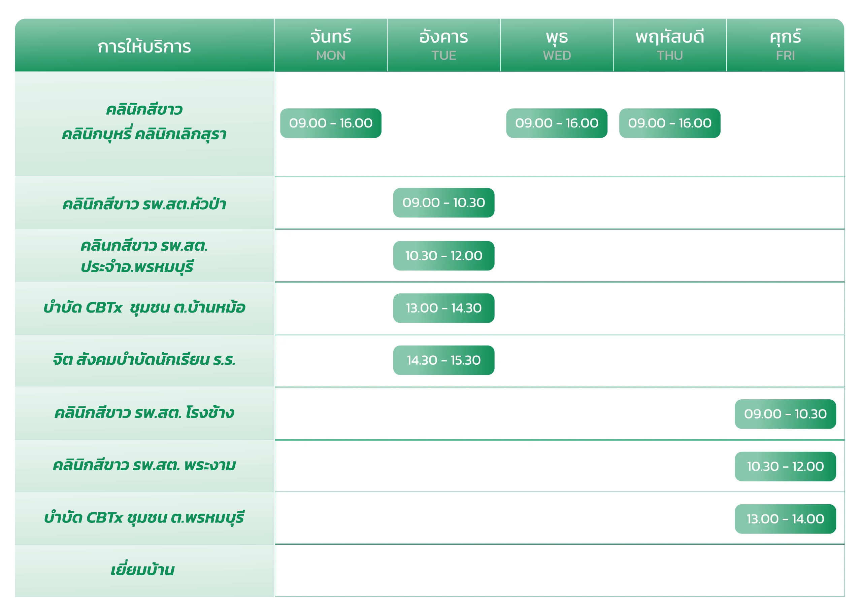
Task: Click the empty bottom schedule row
Action: 560,570
